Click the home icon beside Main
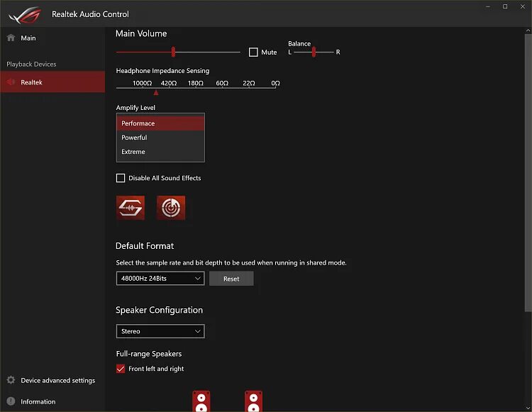The width and height of the screenshot is (532, 412). [x=11, y=38]
